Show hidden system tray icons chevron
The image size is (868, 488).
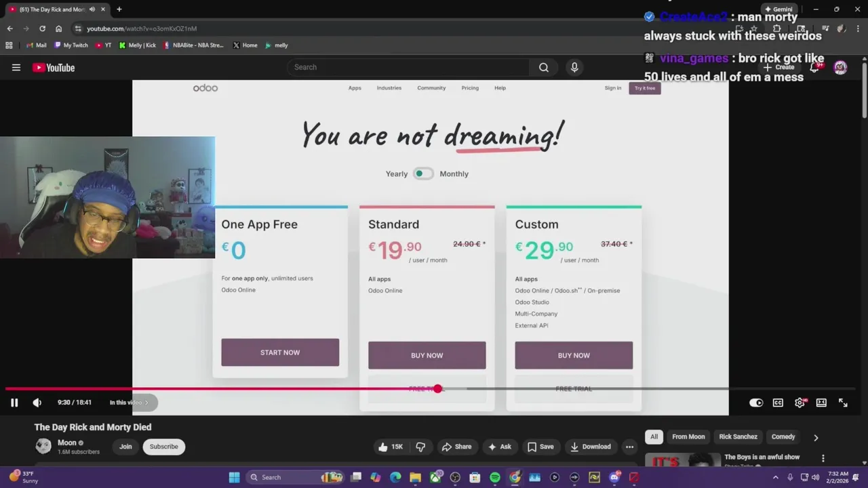click(775, 477)
